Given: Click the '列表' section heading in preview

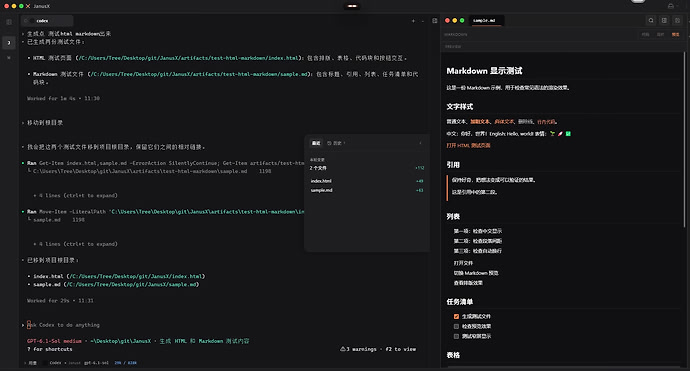Looking at the screenshot, I should pos(453,217).
